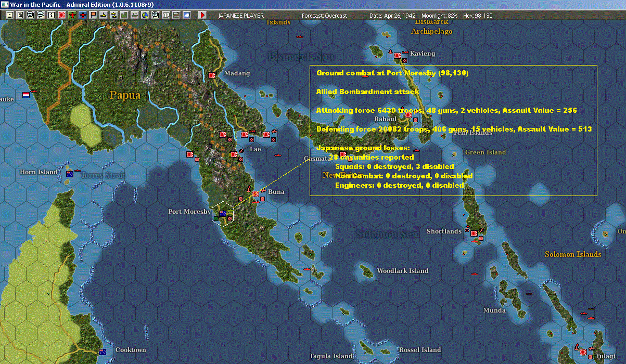Open the document list icon in toolbar
This screenshot has width=626, height=364.
[x=20, y=15]
